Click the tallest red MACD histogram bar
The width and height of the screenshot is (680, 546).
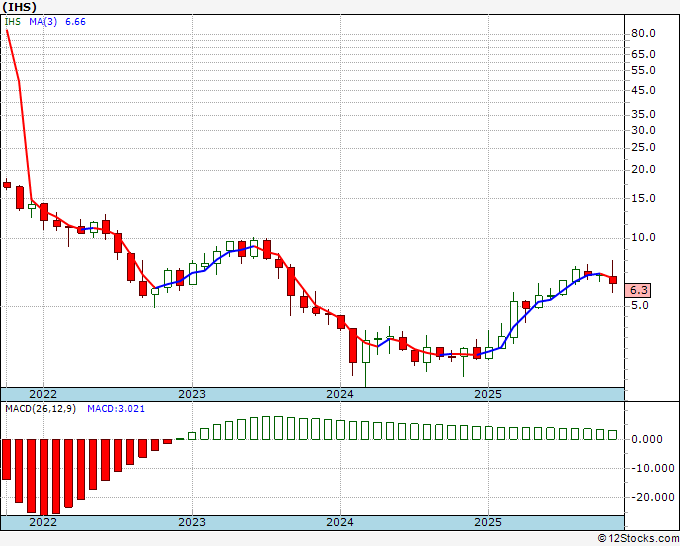44,477
